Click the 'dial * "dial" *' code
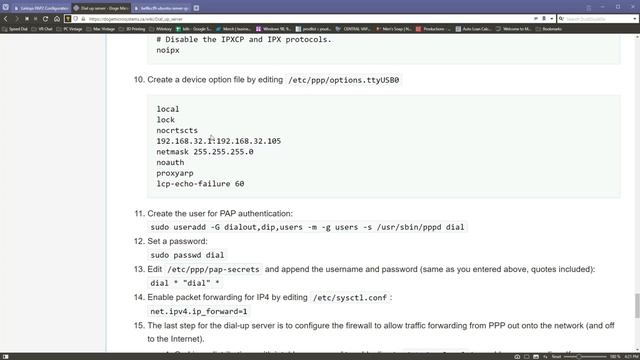Image resolution: width=640 pixels, height=360 pixels. click(x=185, y=283)
